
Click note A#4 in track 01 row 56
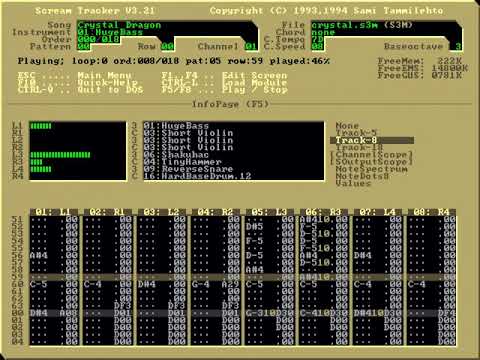(x=39, y=255)
